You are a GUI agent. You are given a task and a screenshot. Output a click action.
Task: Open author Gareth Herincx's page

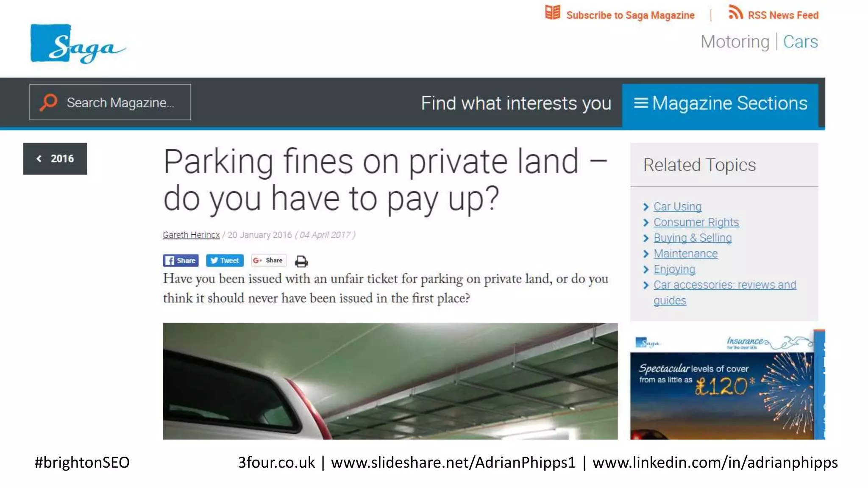pyautogui.click(x=191, y=235)
